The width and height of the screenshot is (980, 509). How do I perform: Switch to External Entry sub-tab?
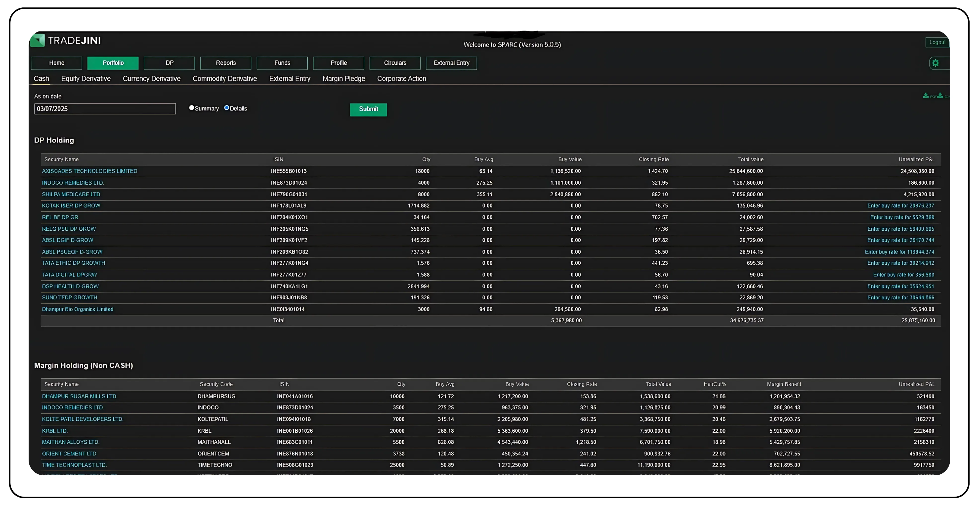pyautogui.click(x=290, y=79)
